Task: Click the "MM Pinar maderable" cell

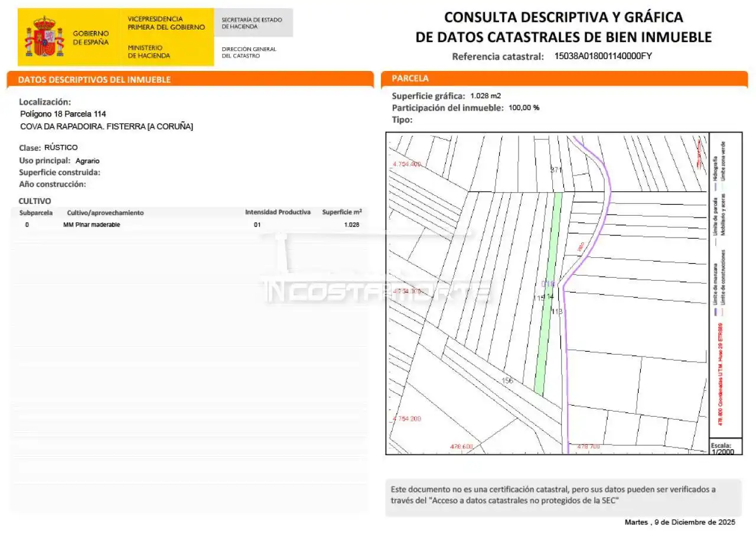Action: [x=92, y=225]
